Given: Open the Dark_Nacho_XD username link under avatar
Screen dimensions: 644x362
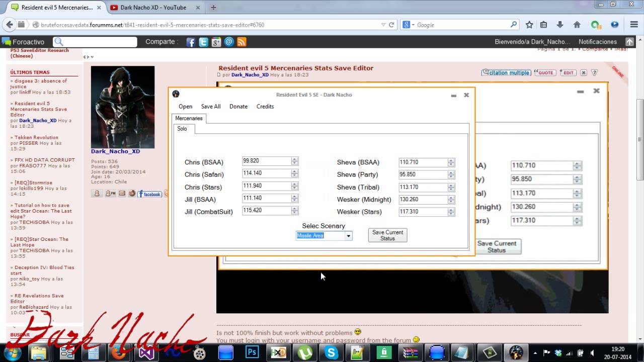Looking at the screenshot, I should click(115, 151).
